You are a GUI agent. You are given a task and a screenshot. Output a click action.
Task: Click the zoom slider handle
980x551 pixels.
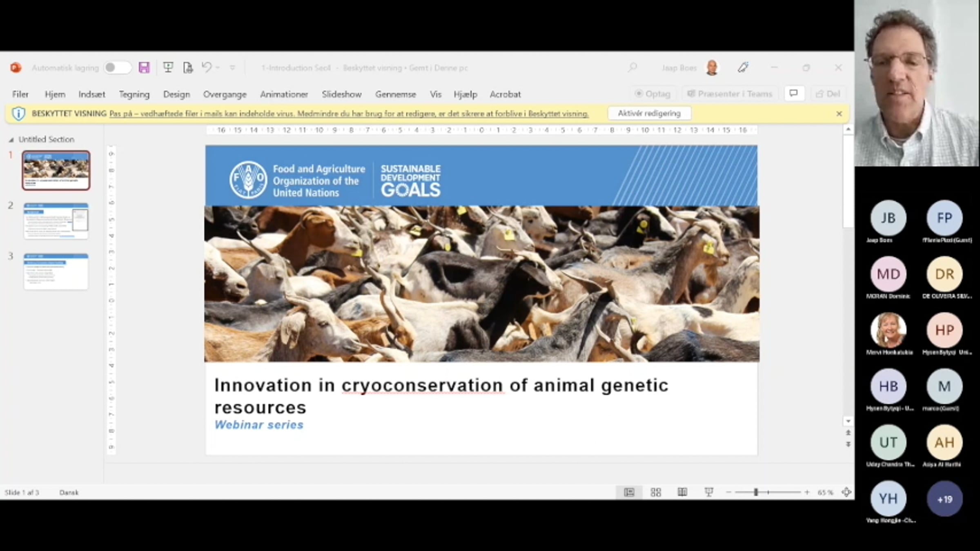756,492
